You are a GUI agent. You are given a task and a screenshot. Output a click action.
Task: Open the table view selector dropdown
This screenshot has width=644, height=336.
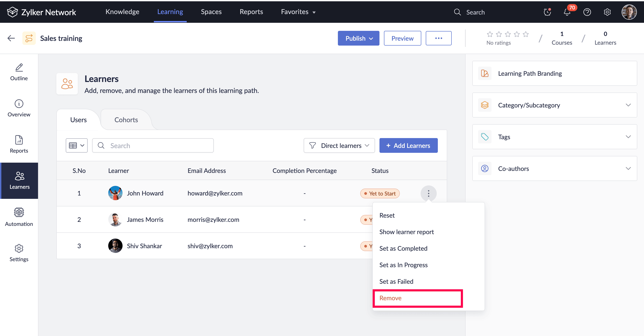(76, 146)
